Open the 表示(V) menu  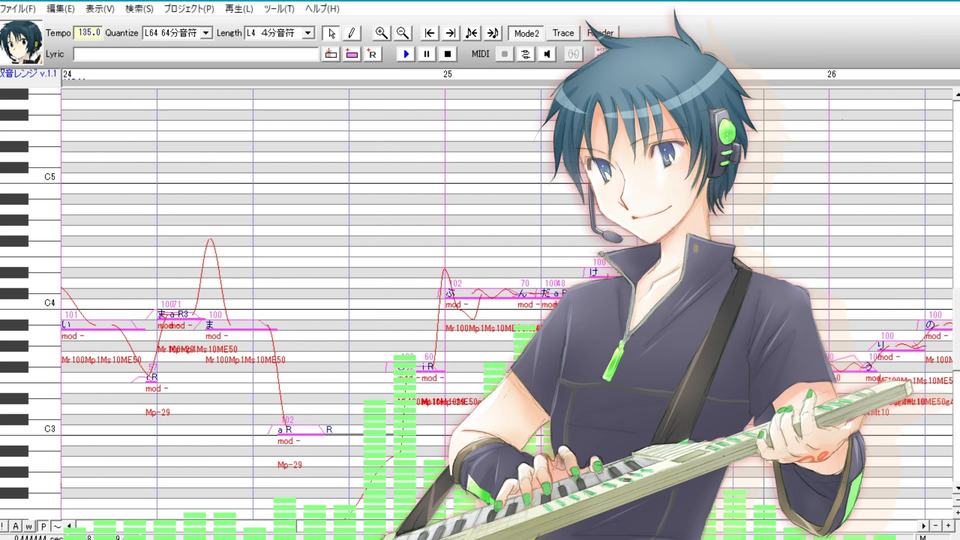tap(100, 9)
